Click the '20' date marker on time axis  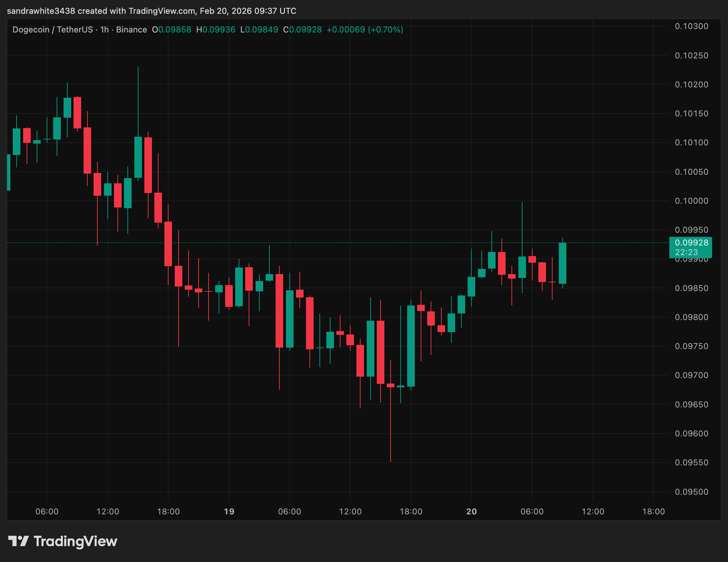click(x=471, y=512)
